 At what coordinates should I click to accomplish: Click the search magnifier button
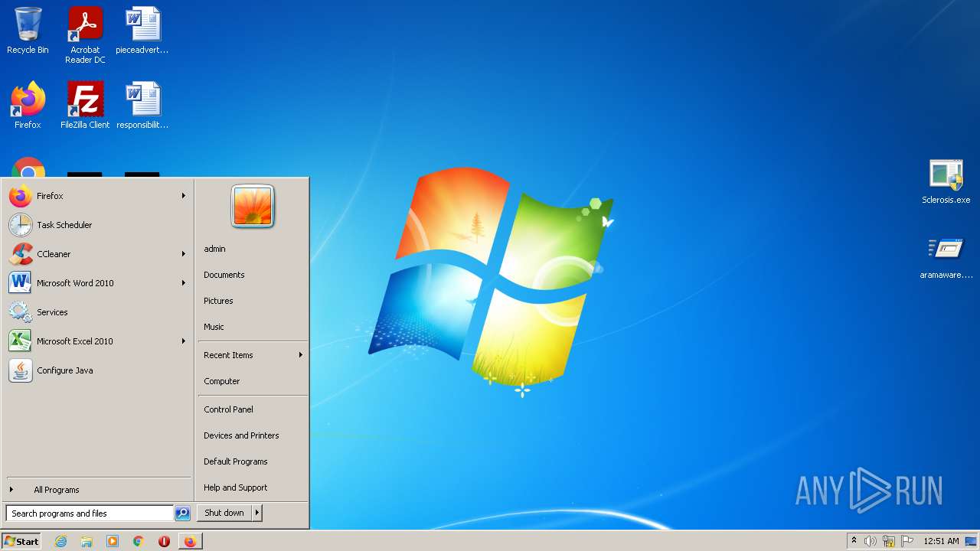pyautogui.click(x=182, y=514)
